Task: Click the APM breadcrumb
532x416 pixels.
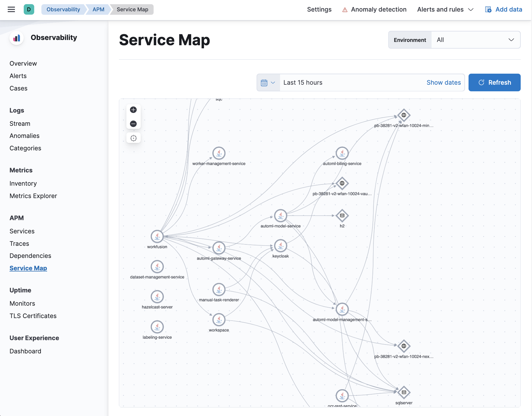Action: pos(99,9)
